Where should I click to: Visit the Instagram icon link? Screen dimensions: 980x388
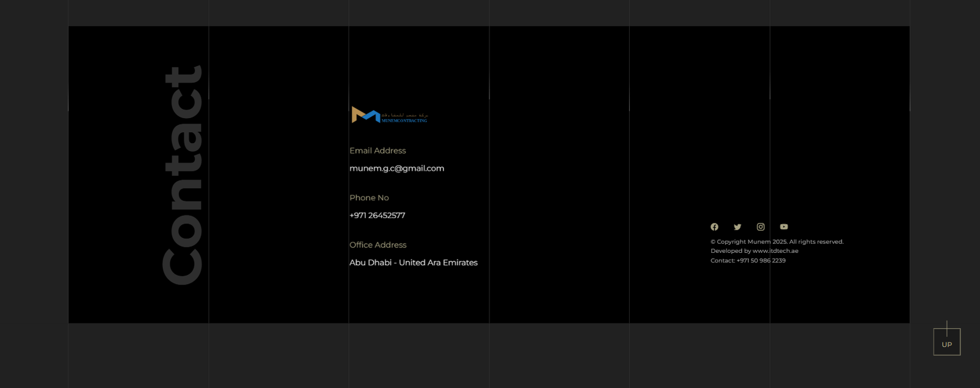click(761, 227)
